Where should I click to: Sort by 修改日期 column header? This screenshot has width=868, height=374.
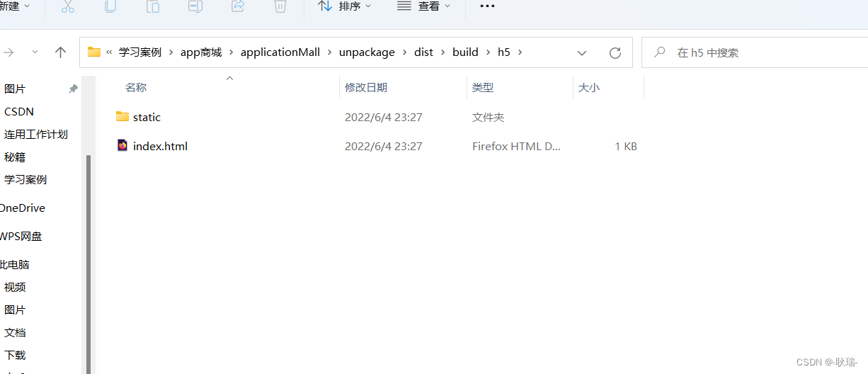366,88
